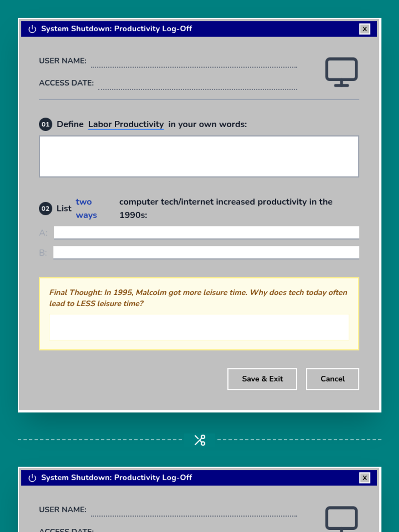Image resolution: width=399 pixels, height=532 pixels.
Task: Click the answer field labeled A
Action: click(x=206, y=232)
